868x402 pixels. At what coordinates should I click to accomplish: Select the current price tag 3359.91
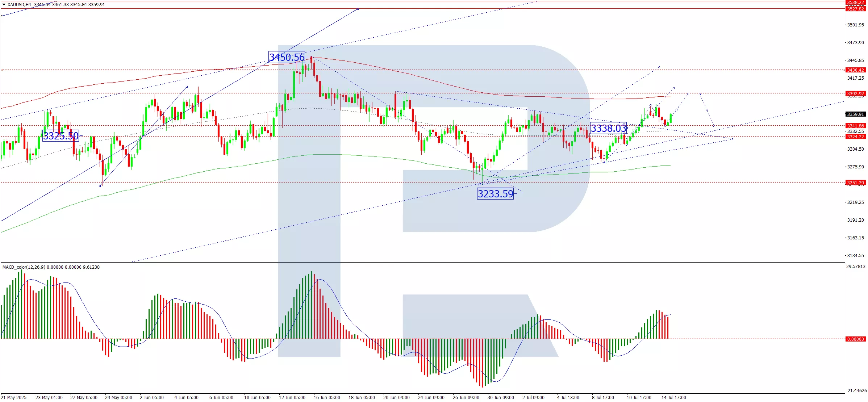tap(855, 114)
